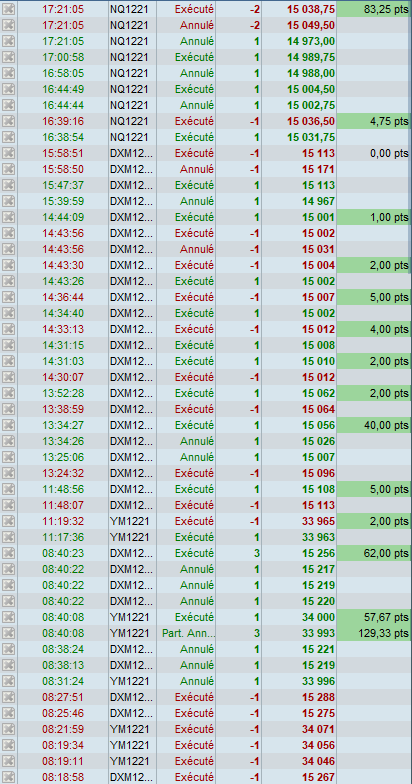Click the price 15 221

coord(318,649)
